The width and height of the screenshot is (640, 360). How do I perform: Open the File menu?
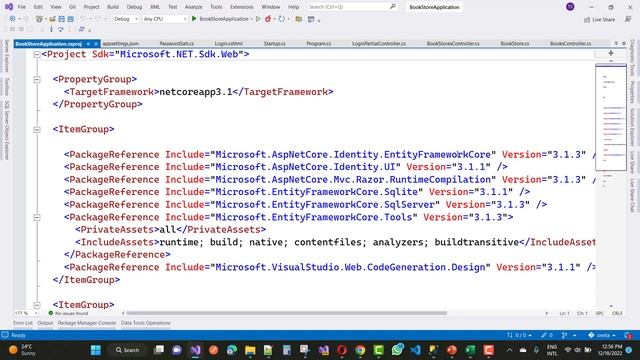(x=22, y=7)
